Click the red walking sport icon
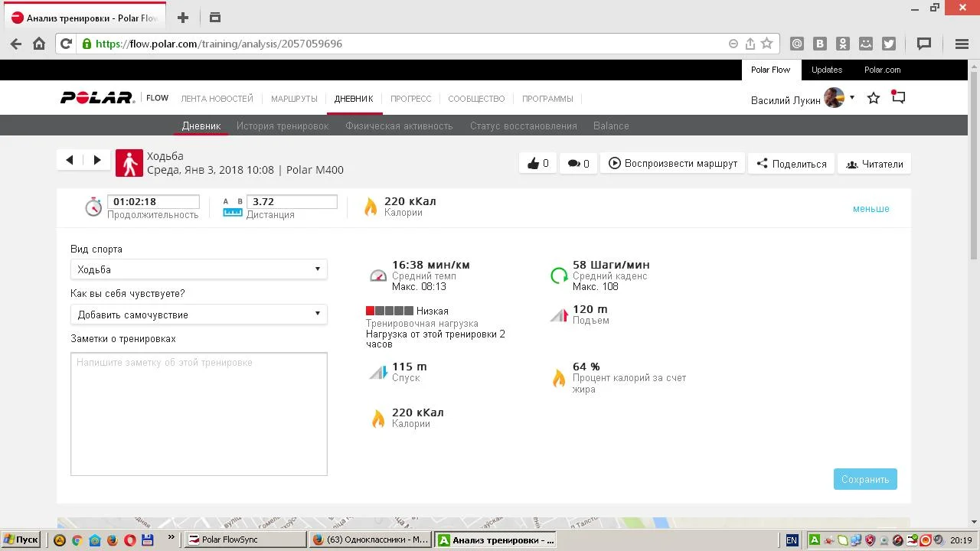The width and height of the screenshot is (980, 551). click(x=129, y=163)
